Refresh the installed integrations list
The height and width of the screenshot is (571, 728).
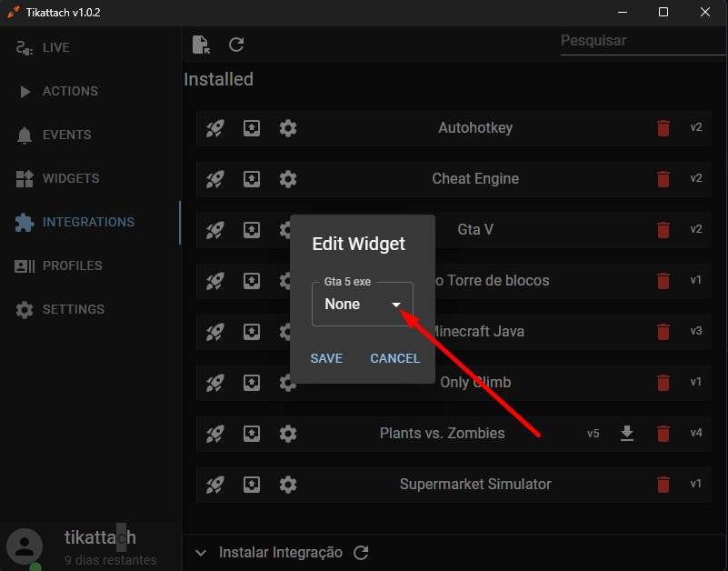coord(236,45)
